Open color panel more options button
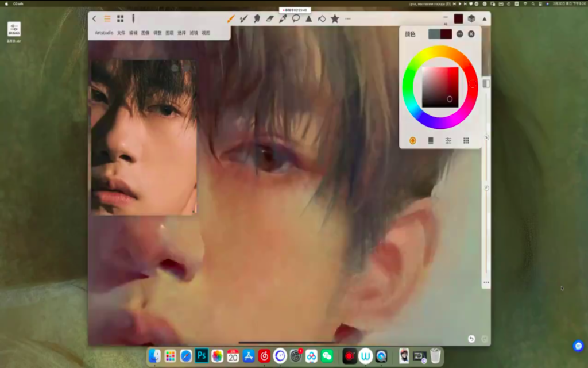588x368 pixels. (460, 34)
